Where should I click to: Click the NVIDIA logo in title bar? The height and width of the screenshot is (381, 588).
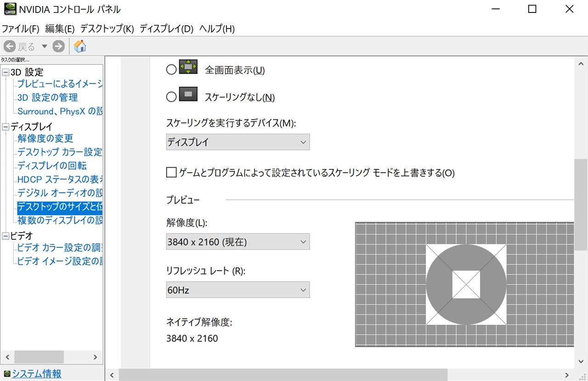click(10, 9)
